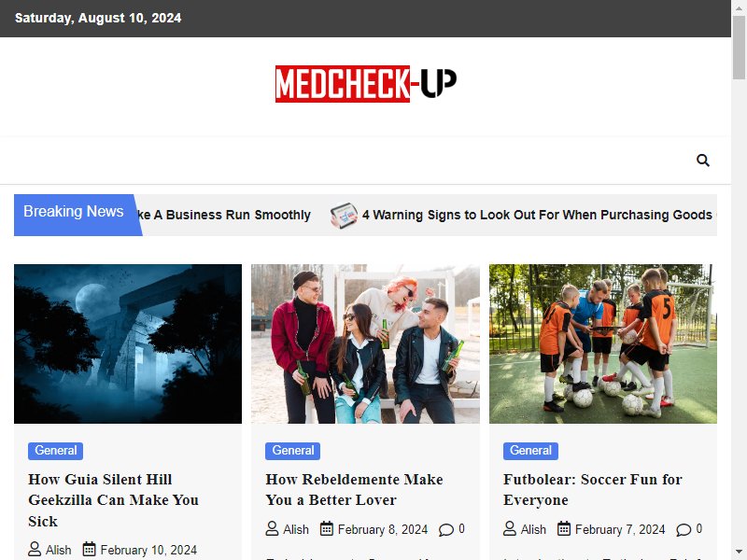Viewport: 747px width, 560px height.
Task: Click the calendar icon next to February 8, 2024
Action: pyautogui.click(x=327, y=528)
